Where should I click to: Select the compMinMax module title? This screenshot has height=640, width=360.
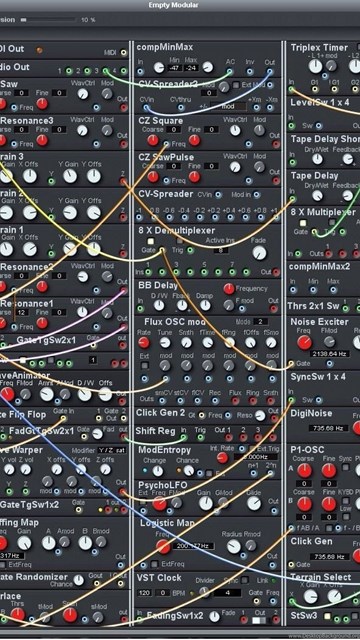point(164,47)
